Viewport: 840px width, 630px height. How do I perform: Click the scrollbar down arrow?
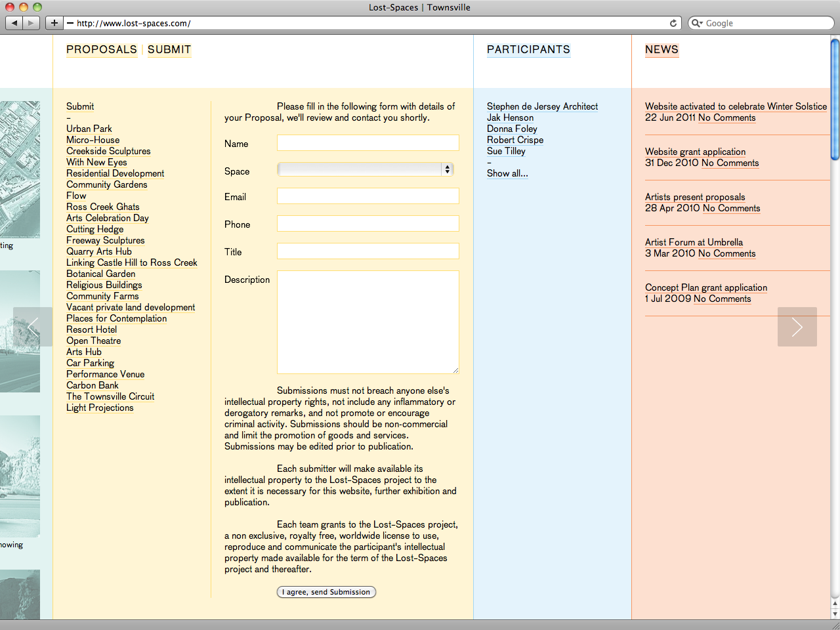[835, 614]
